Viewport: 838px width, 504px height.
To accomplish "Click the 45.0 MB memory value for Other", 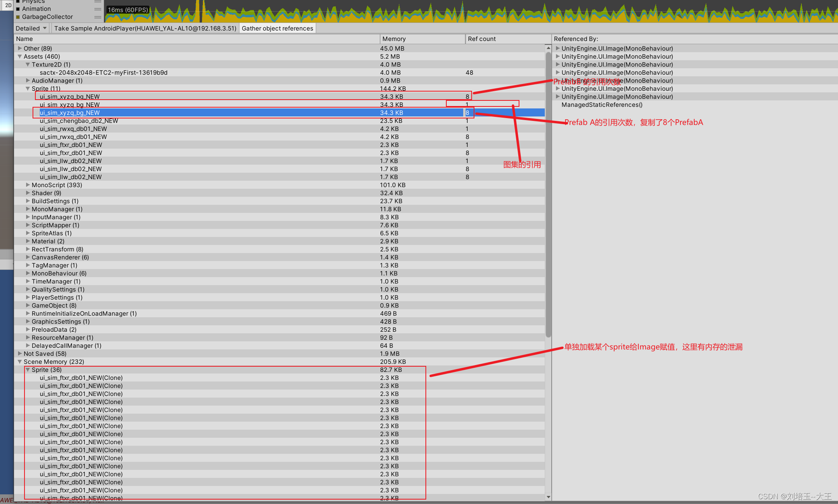I will (x=392, y=49).
